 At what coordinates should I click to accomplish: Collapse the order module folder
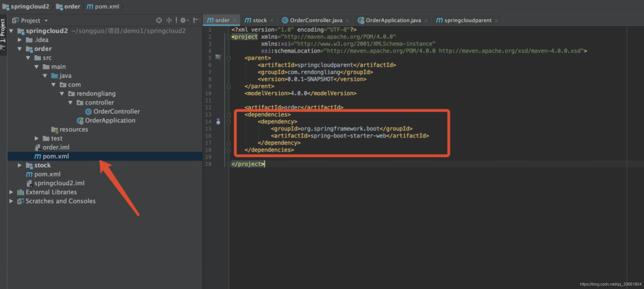point(20,49)
